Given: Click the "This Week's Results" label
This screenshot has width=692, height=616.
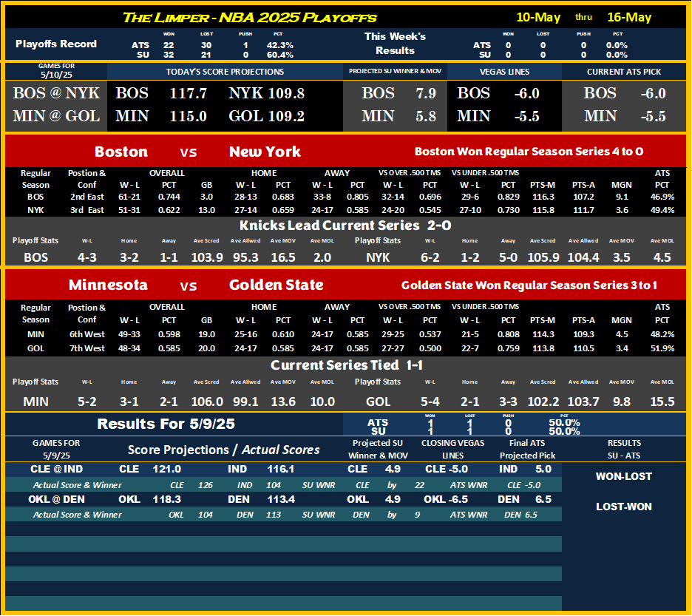Looking at the screenshot, I should [395, 44].
